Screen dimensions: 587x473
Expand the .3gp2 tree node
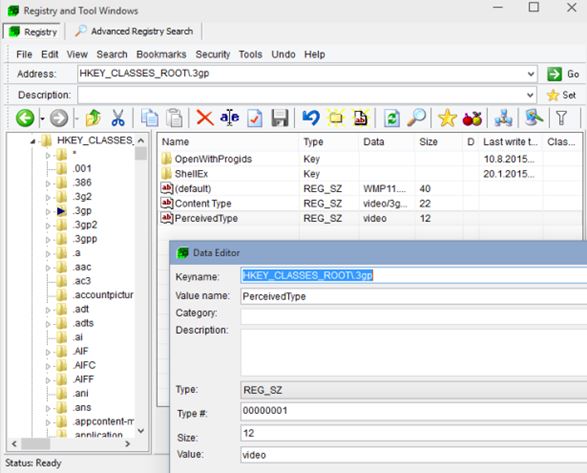click(x=48, y=226)
